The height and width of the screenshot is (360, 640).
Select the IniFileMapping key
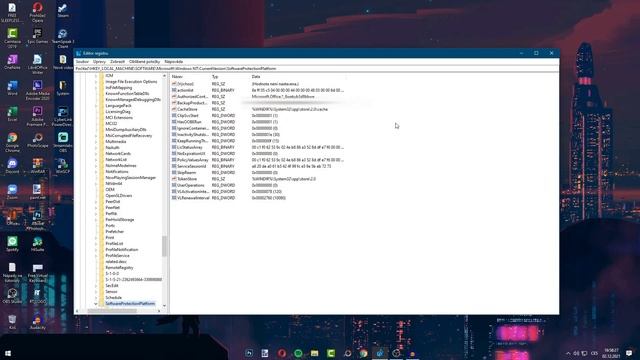point(119,88)
